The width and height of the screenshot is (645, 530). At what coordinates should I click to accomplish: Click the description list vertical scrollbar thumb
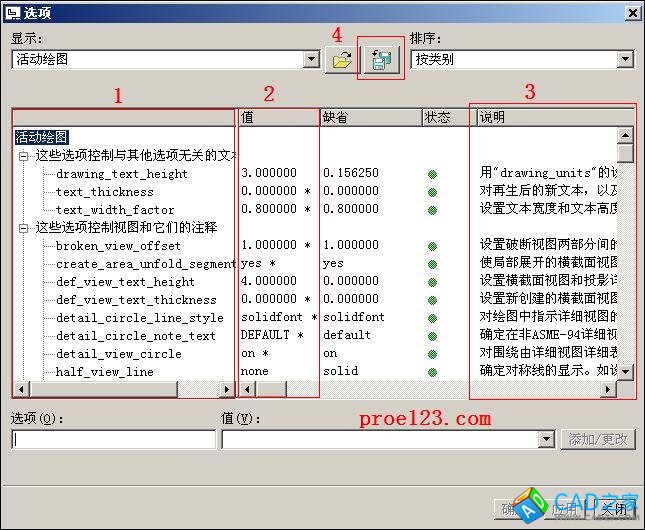[625, 154]
